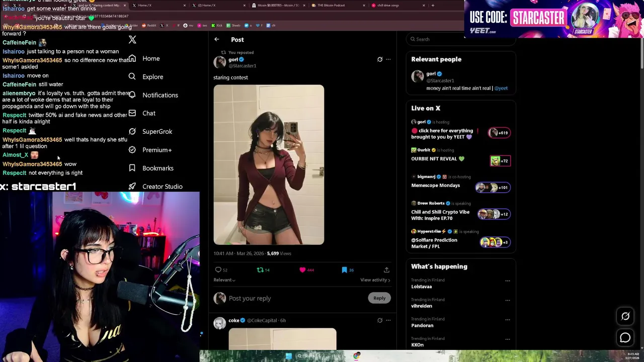Viewport: 644px width, 362px height.
Task: Open the Sheets bookmark in bookmarks bar
Action: [x=233, y=25]
